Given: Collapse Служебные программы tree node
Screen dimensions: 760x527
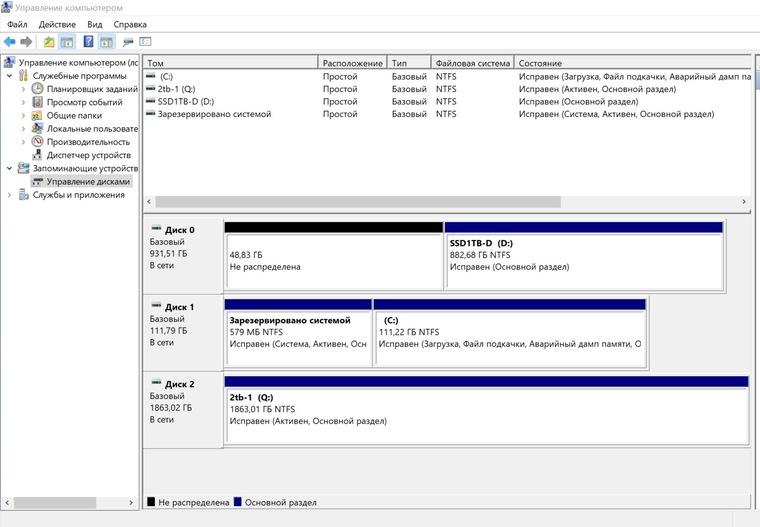Looking at the screenshot, I should coord(9,76).
